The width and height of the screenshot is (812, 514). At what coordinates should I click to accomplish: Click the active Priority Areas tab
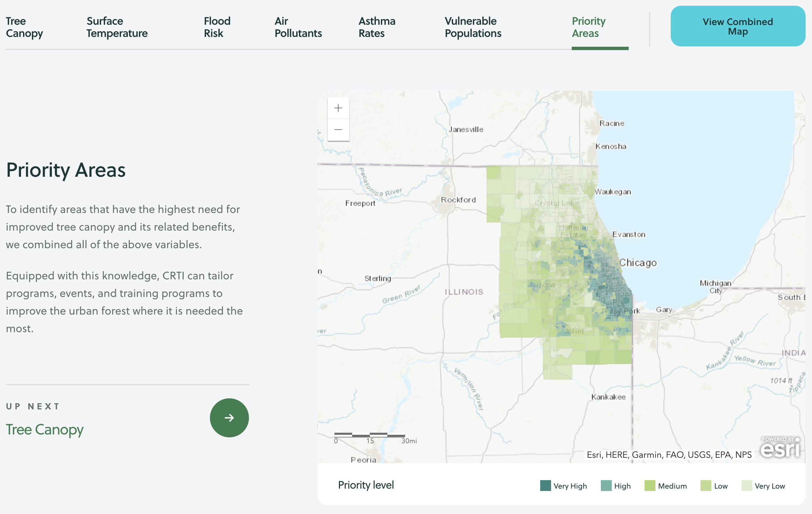pos(589,27)
